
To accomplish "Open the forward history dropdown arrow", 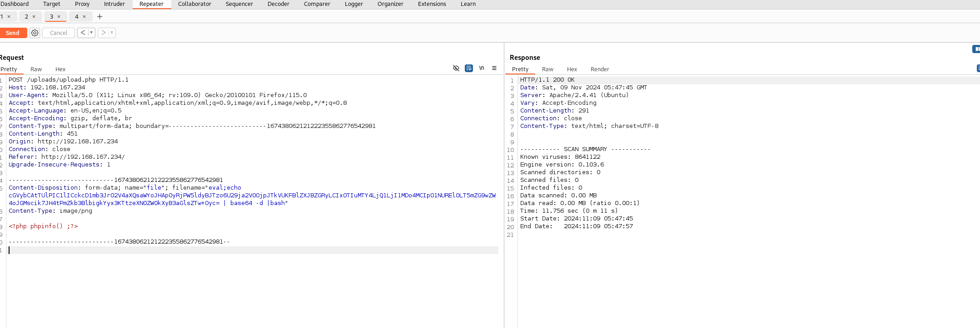I will pos(112,33).
